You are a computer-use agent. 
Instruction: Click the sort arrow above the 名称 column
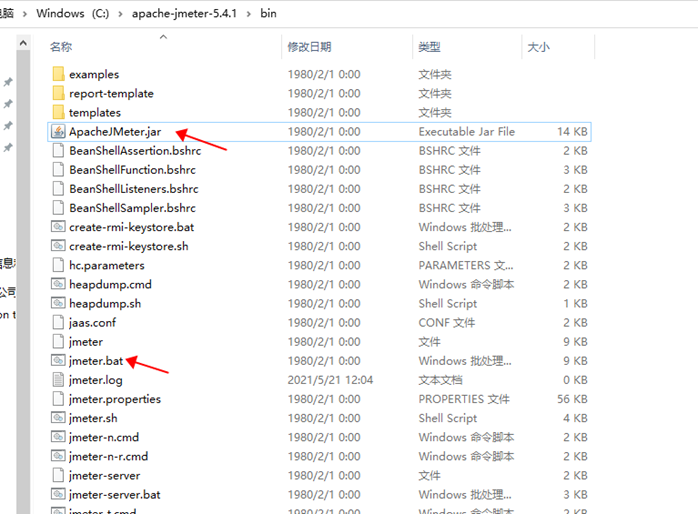click(x=163, y=37)
